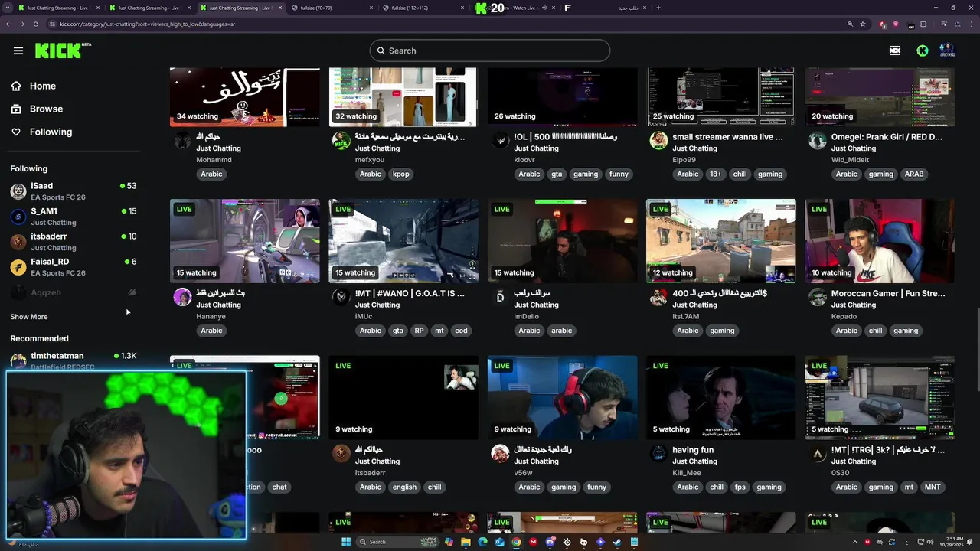Click Wld_Midelt channel avatar
Viewport: 980px width, 551px height.
pos(818,141)
